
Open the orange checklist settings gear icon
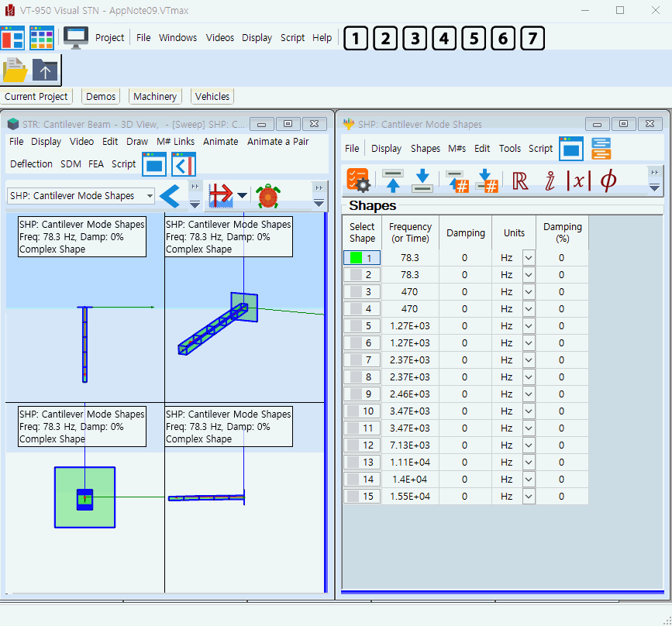[358, 181]
